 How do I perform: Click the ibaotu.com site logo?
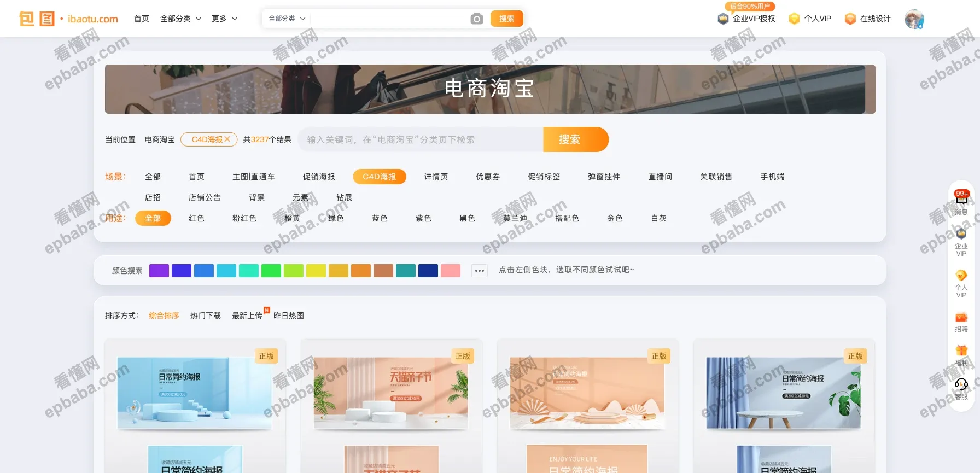(x=69, y=19)
